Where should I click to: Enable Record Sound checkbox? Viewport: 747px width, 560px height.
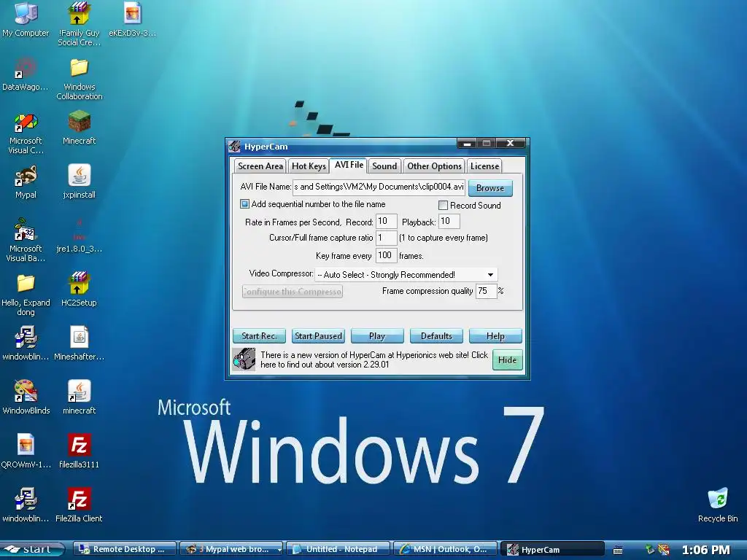pos(443,205)
